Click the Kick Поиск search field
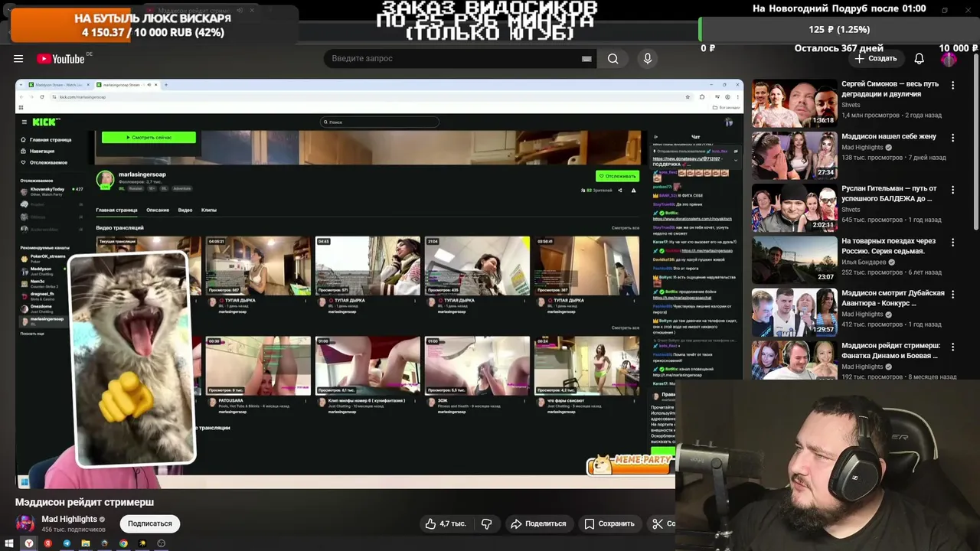Image resolution: width=980 pixels, height=551 pixels. coord(380,122)
